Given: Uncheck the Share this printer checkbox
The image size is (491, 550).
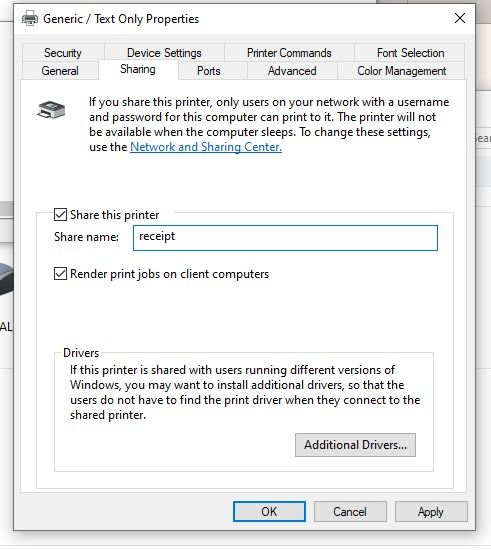Looking at the screenshot, I should click(x=60, y=214).
